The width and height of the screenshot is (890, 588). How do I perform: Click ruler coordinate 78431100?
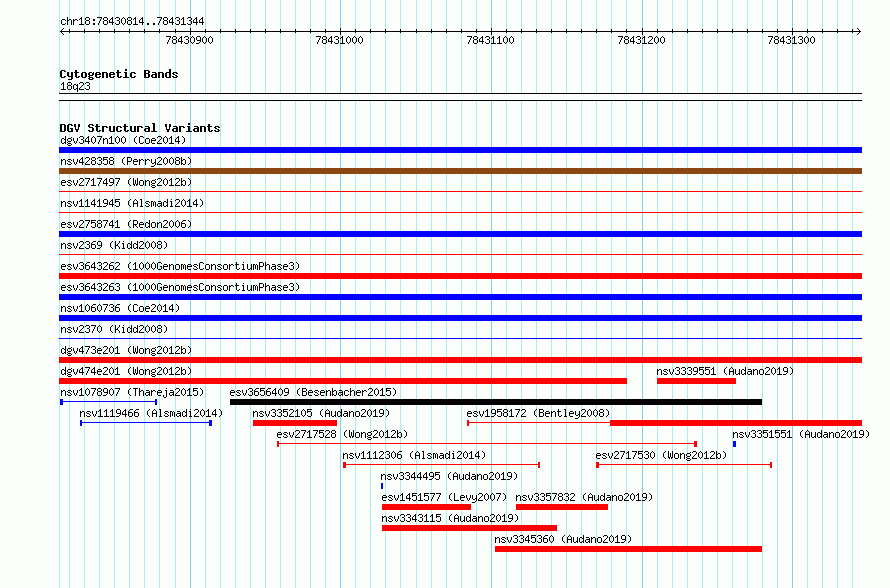pyautogui.click(x=490, y=40)
